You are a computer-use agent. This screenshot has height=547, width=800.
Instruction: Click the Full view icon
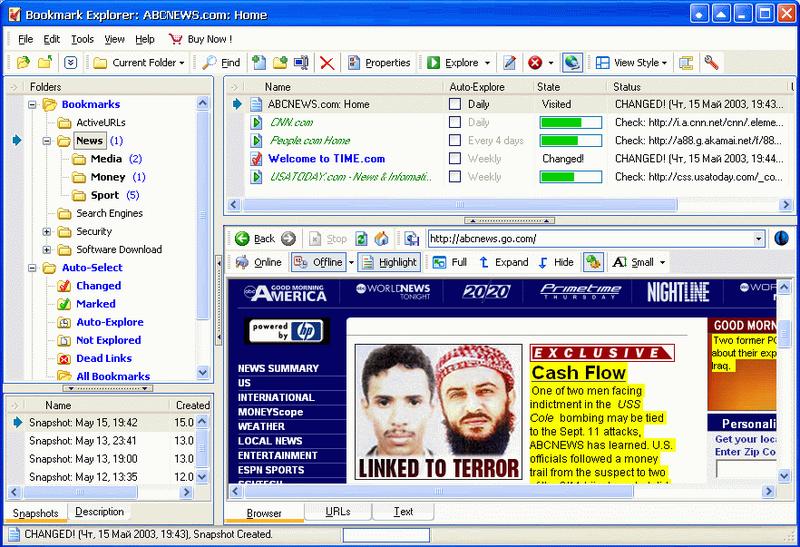click(439, 262)
